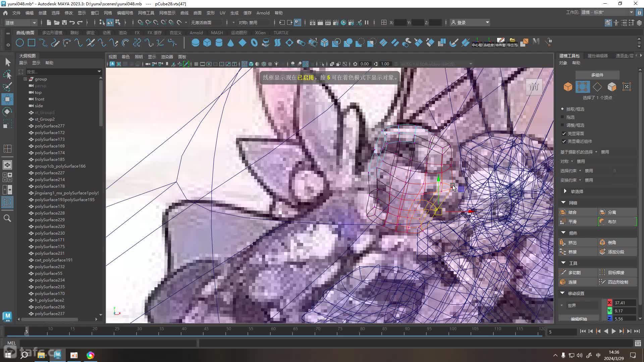Click the 倒角 bevel button

(617, 242)
